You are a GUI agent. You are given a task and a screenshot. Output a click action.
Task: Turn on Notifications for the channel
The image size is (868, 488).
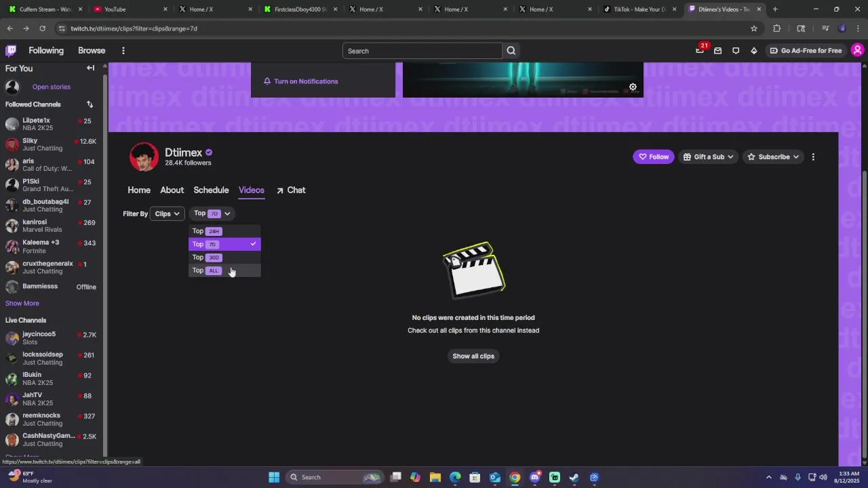(x=300, y=81)
